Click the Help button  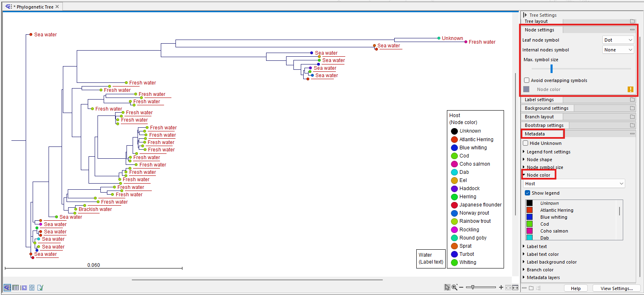click(x=575, y=288)
